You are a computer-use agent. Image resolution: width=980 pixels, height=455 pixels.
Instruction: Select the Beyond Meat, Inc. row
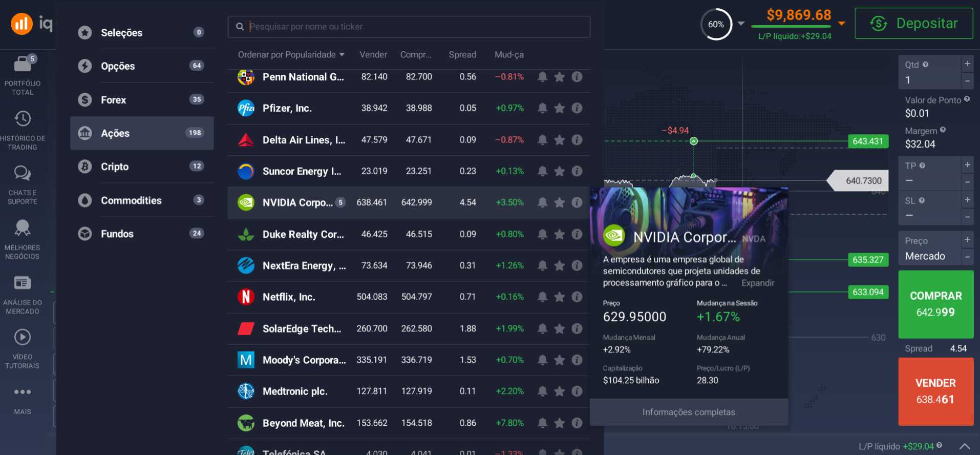(x=409, y=423)
